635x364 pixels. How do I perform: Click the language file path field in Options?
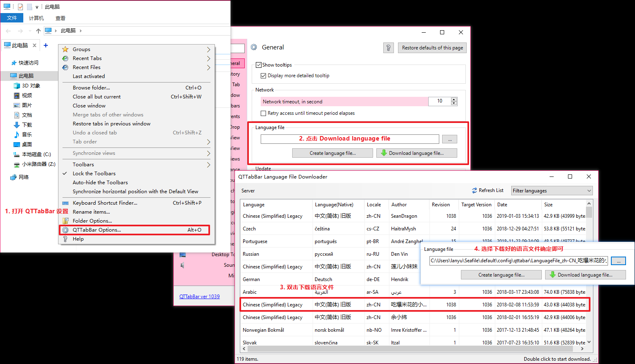(350, 139)
